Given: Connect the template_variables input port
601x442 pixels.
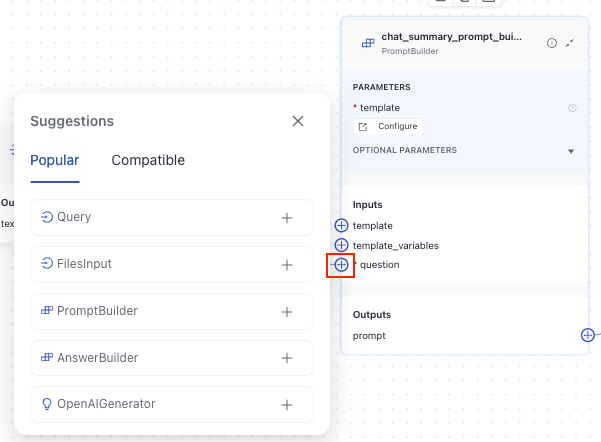Looking at the screenshot, I should pos(341,245).
